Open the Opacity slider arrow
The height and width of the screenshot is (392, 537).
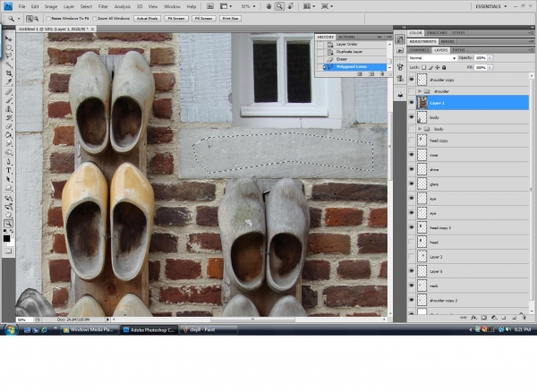(490, 58)
